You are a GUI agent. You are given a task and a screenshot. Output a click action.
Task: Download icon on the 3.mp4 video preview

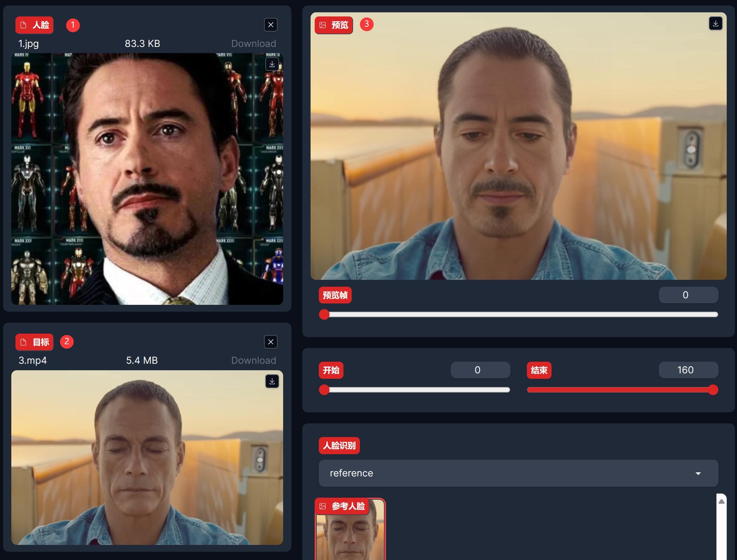[x=272, y=382]
